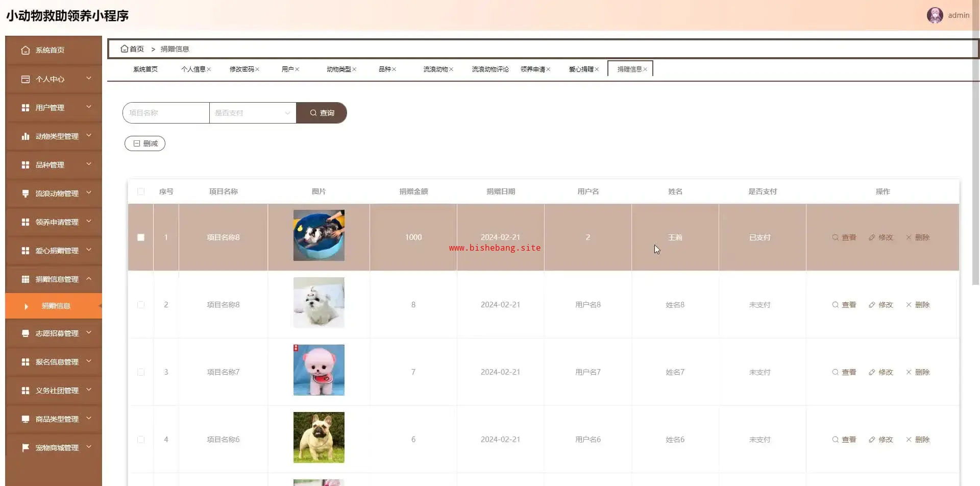Delete the record for 姓名8
This screenshot has width=980, height=486.
pyautogui.click(x=918, y=305)
